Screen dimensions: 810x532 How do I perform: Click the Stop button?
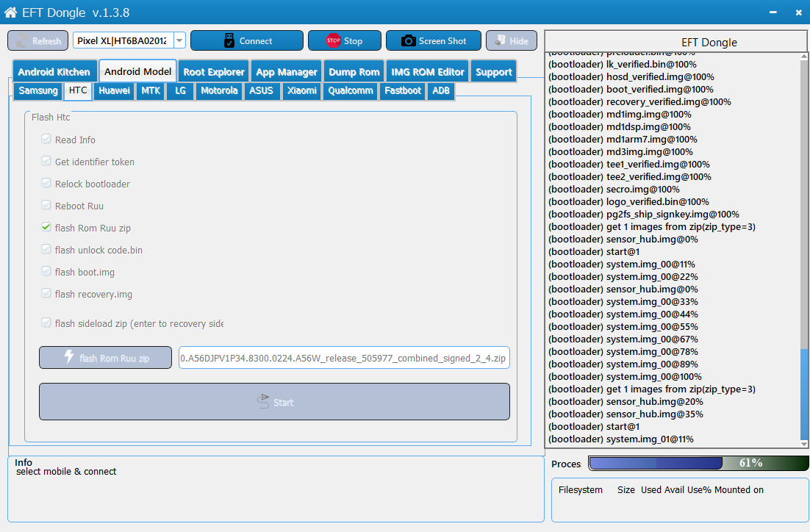pos(345,40)
